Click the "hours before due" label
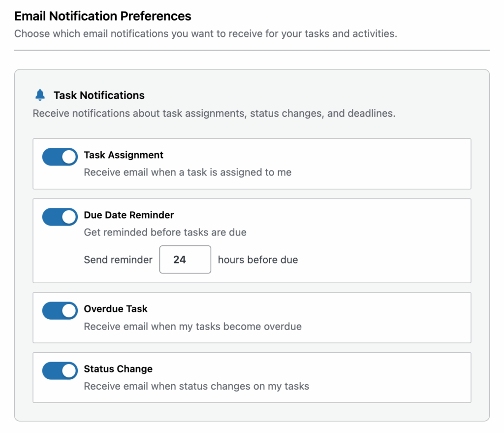504x433 pixels. (x=258, y=260)
